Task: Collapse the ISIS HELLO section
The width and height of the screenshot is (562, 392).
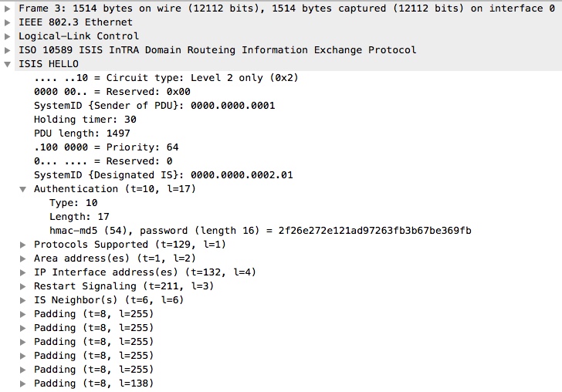Action: click(8, 64)
